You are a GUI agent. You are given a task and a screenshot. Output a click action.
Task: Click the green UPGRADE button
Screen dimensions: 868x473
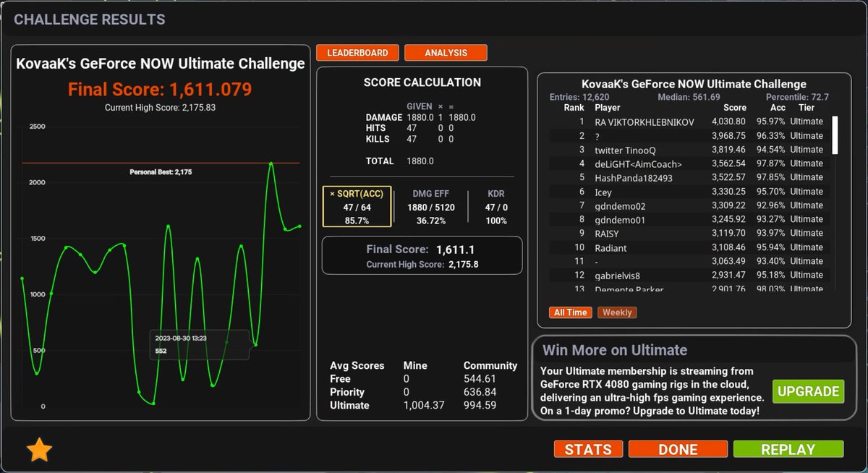coord(808,391)
